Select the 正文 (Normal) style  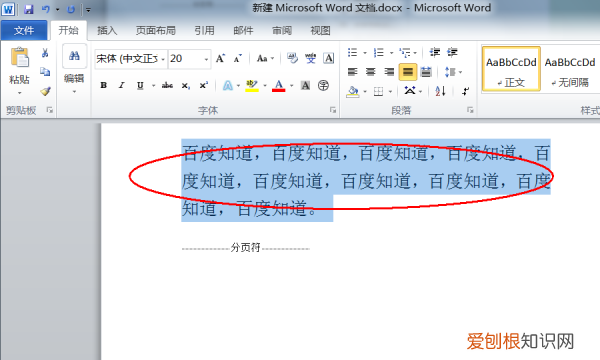(511, 69)
